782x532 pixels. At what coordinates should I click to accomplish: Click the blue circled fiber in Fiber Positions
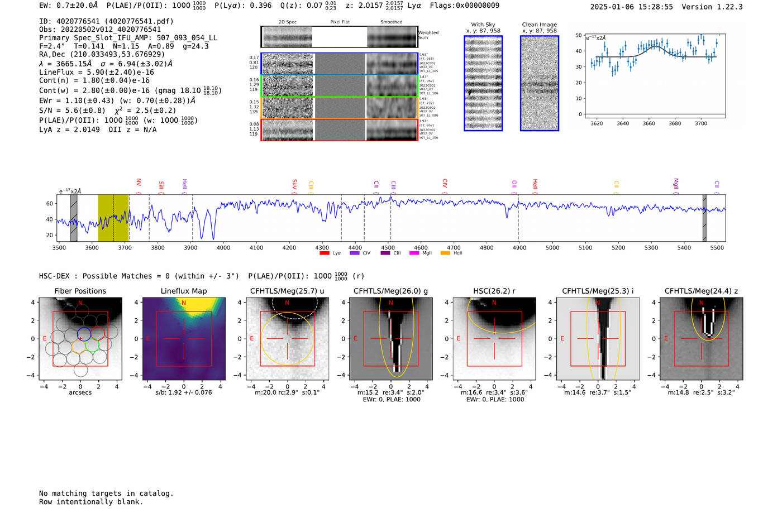[x=84, y=334]
